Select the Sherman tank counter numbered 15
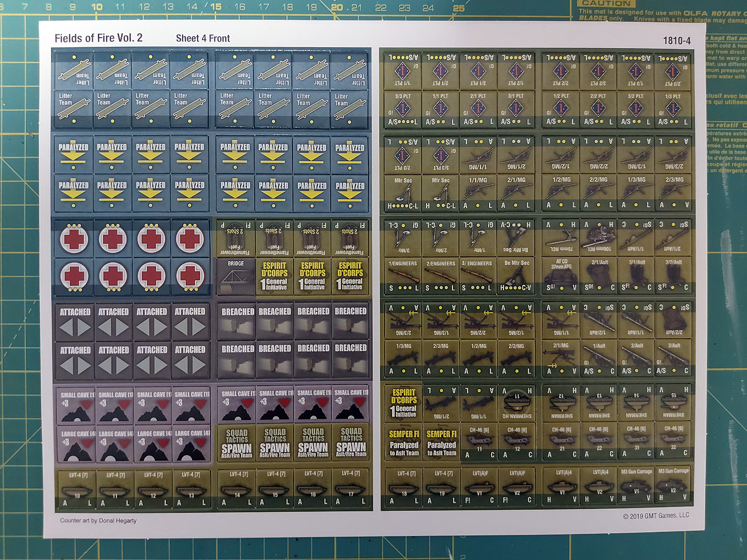Image resolution: width=747 pixels, height=560 pixels. point(673,403)
